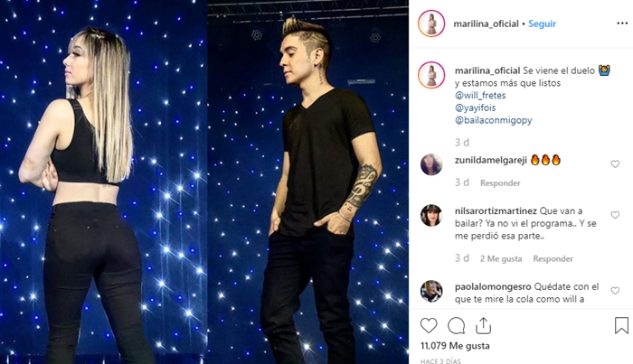Open the @yayifois mention
Screen dimensions: 633x364
tap(475, 108)
